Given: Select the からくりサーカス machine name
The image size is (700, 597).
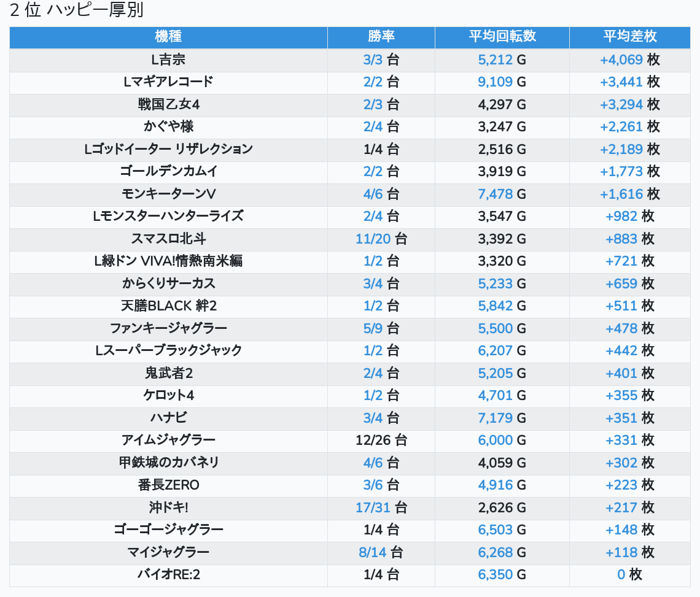Looking at the screenshot, I should coord(168,283).
